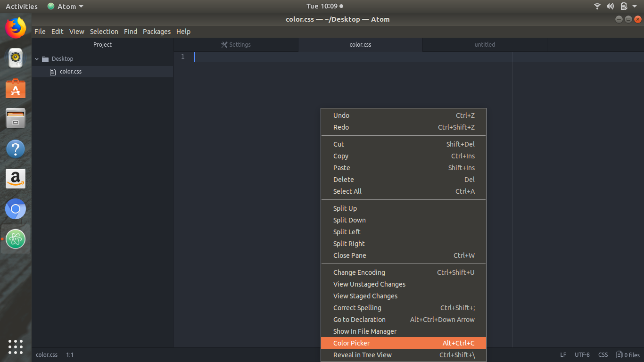The height and width of the screenshot is (362, 644).
Task: Select View Unstaged Changes
Action: tap(404, 284)
